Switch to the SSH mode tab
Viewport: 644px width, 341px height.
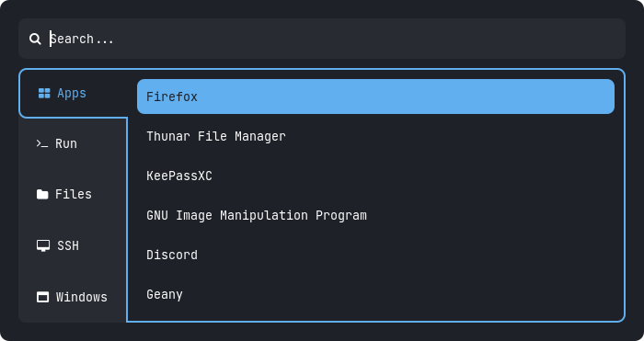click(73, 245)
